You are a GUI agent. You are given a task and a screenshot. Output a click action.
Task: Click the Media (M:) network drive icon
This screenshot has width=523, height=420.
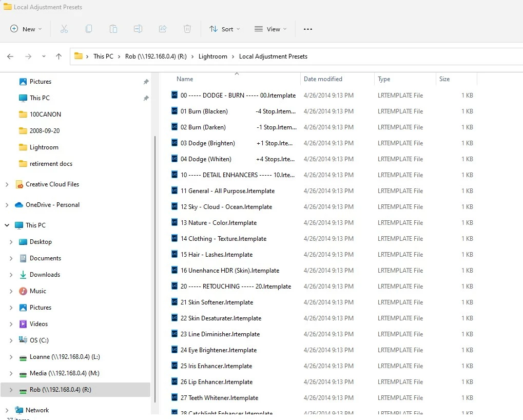tap(23, 374)
